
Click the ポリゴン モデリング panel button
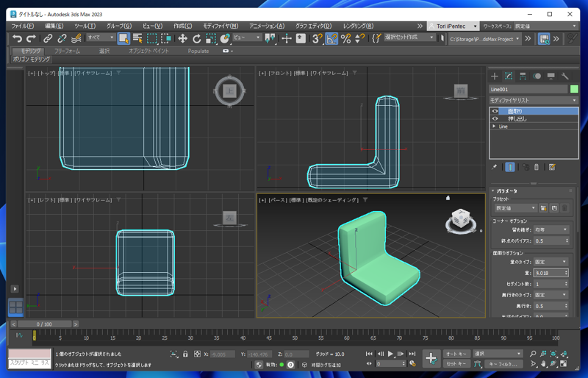pyautogui.click(x=32, y=60)
